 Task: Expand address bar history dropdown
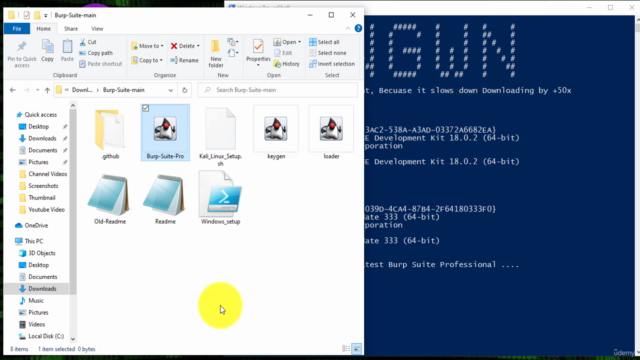[171, 90]
